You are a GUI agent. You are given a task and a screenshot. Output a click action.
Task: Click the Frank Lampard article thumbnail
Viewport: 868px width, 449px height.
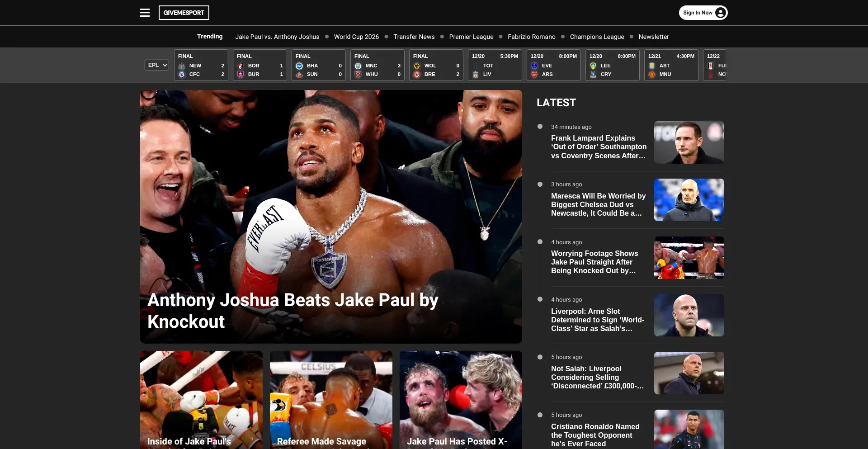pos(689,142)
